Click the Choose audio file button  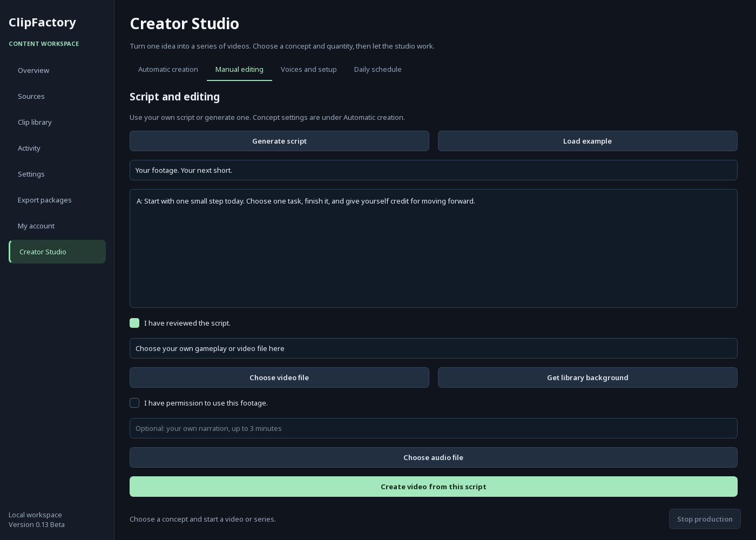(434, 457)
